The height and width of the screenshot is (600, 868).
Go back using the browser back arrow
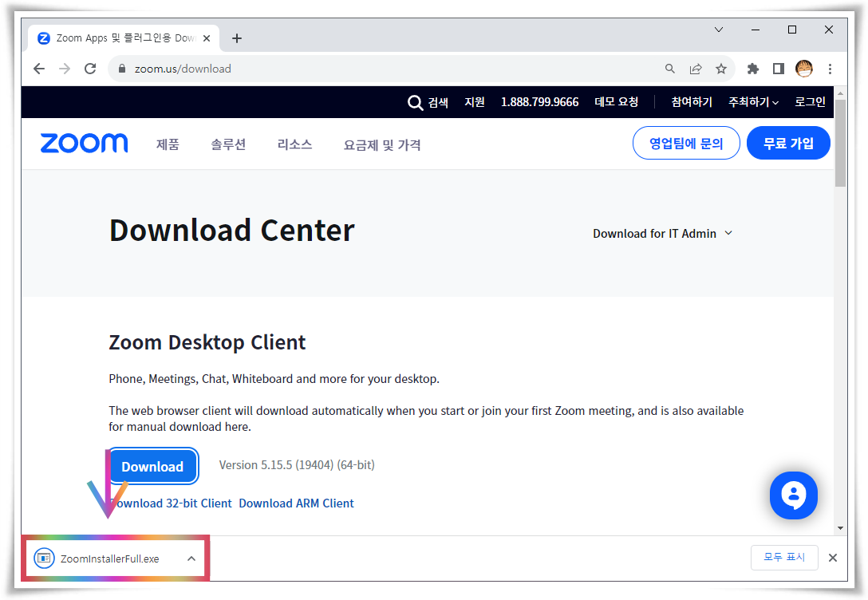39,69
